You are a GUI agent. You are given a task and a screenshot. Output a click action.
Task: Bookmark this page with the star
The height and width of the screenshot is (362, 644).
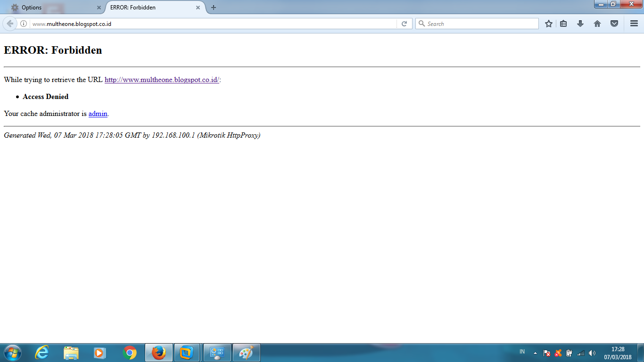(x=549, y=24)
